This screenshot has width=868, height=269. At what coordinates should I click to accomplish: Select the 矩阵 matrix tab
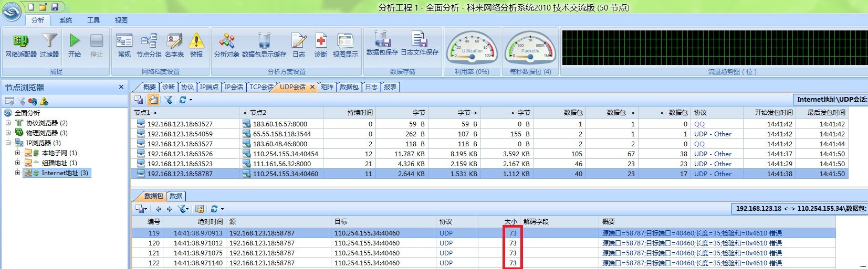(327, 87)
